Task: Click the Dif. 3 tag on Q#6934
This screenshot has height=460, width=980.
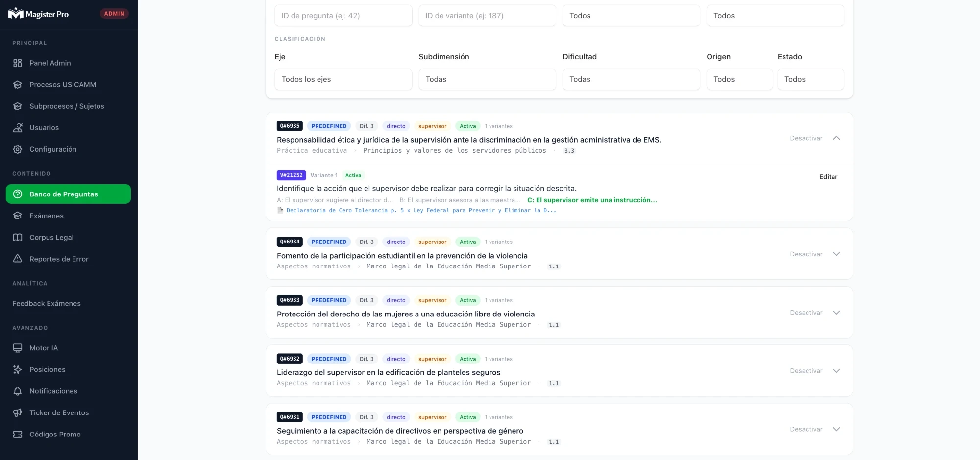Action: [x=367, y=242]
